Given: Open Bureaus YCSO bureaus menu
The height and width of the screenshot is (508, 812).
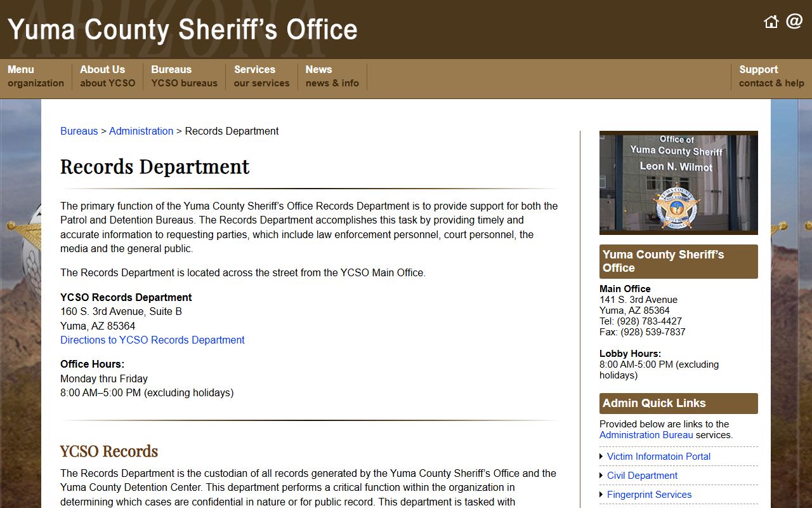Looking at the screenshot, I should click(x=184, y=76).
